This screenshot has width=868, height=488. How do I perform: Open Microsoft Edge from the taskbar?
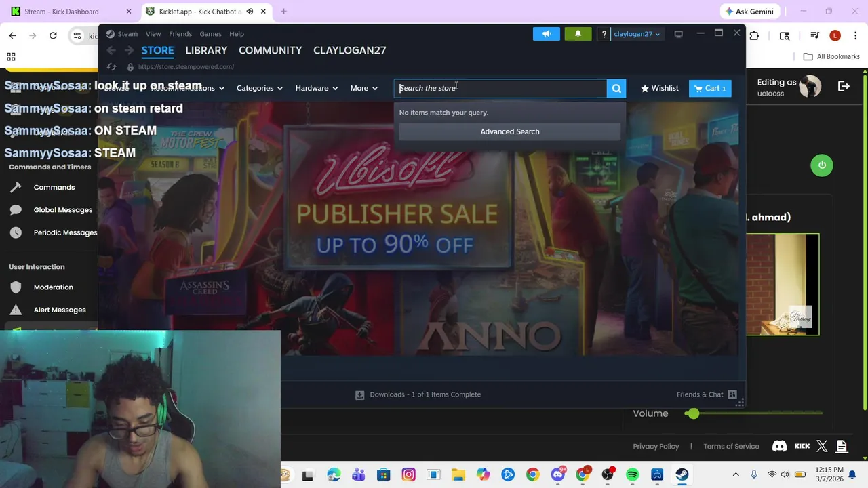pos(334,474)
